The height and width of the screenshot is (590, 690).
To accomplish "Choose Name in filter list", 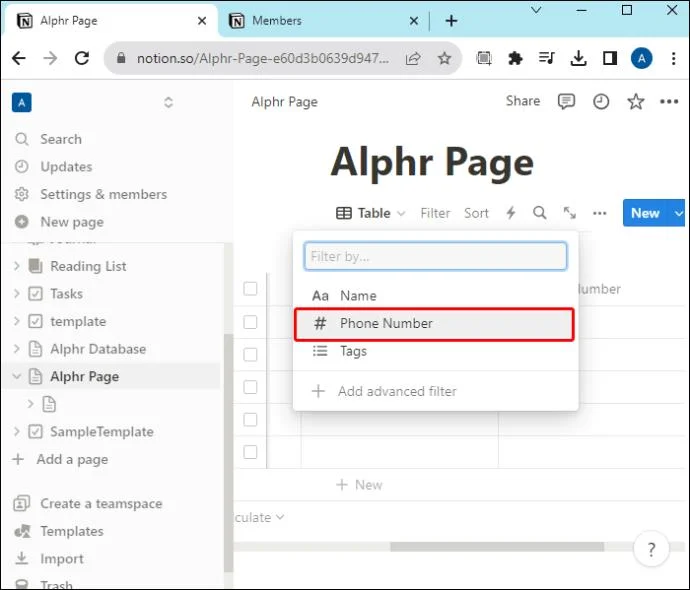I will (x=435, y=296).
